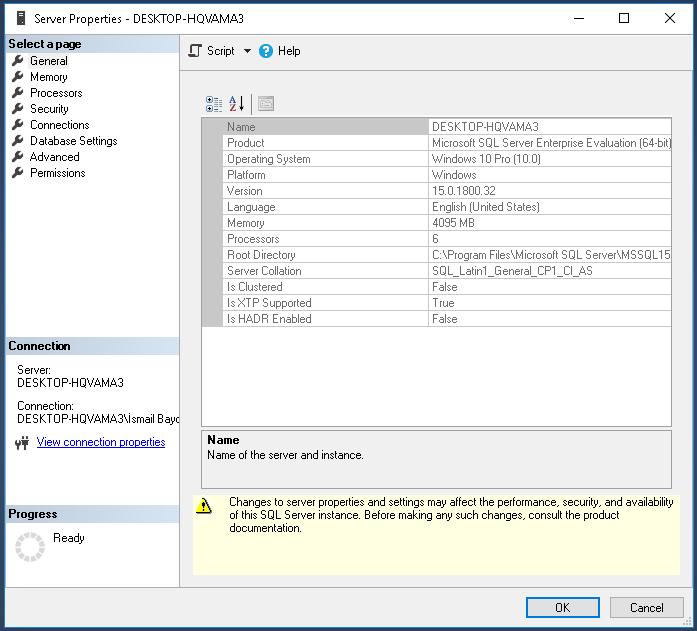Click the Root Directory path value
The height and width of the screenshot is (631, 697).
coord(551,255)
